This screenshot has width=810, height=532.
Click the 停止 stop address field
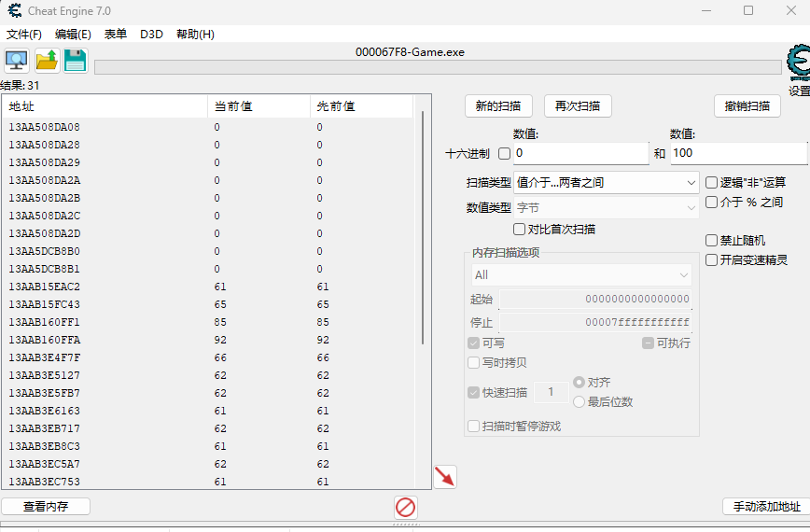(595, 322)
